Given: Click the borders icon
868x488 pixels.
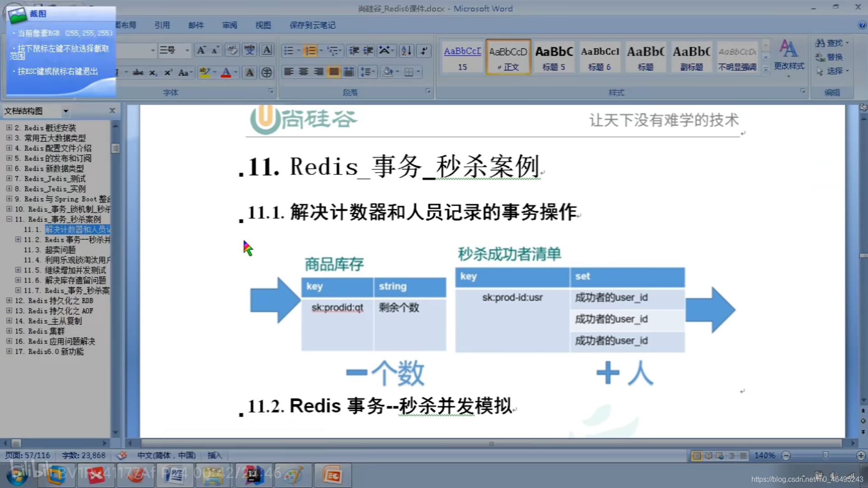Looking at the screenshot, I should click(x=409, y=72).
